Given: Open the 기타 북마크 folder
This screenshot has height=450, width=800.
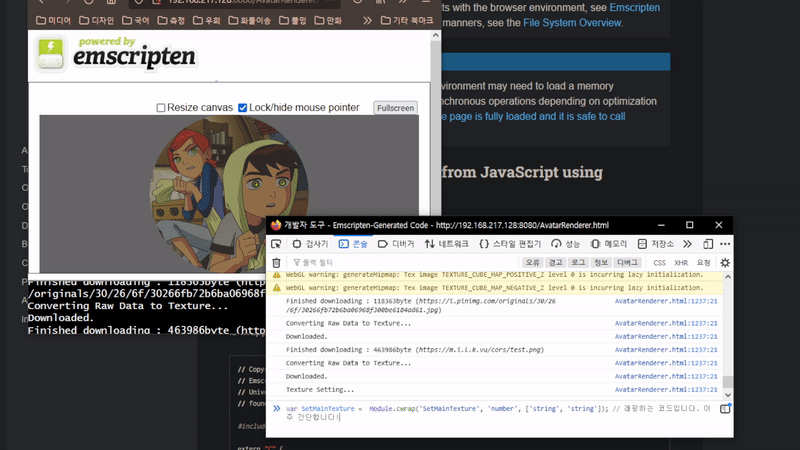Looking at the screenshot, I should click(x=407, y=20).
